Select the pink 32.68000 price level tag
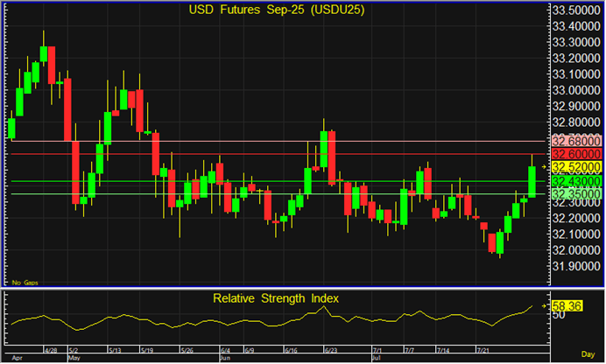606x364 pixels. (x=575, y=141)
